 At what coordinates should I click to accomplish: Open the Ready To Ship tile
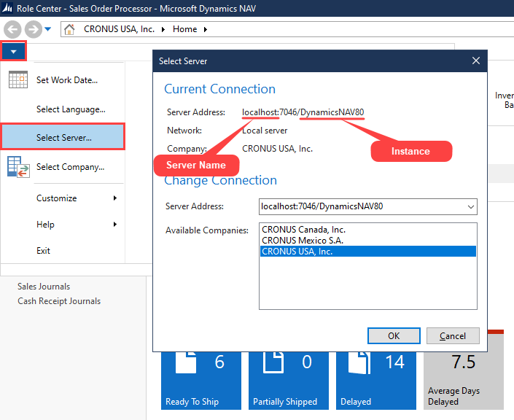tap(201, 381)
